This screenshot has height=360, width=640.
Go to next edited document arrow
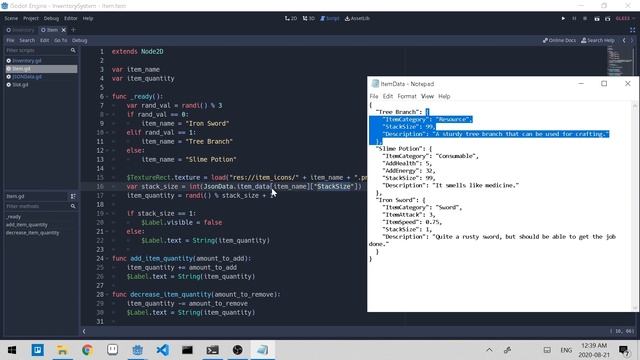coord(632,40)
